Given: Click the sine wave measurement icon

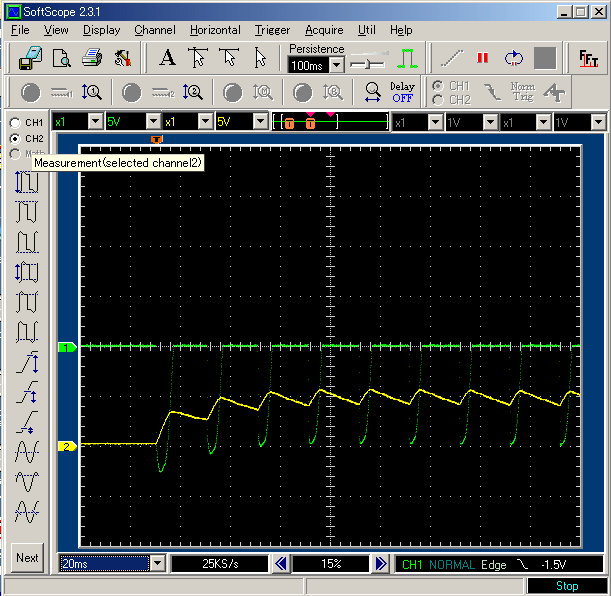Looking at the screenshot, I should point(27,451).
